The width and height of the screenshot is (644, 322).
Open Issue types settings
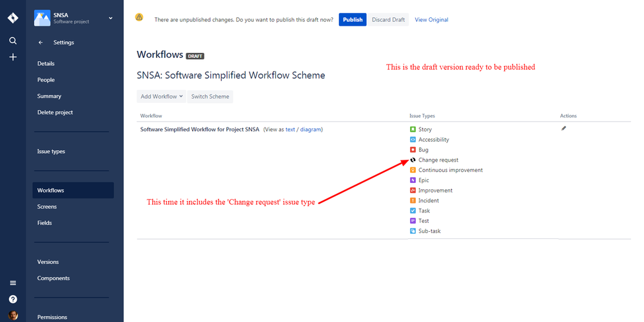click(51, 151)
